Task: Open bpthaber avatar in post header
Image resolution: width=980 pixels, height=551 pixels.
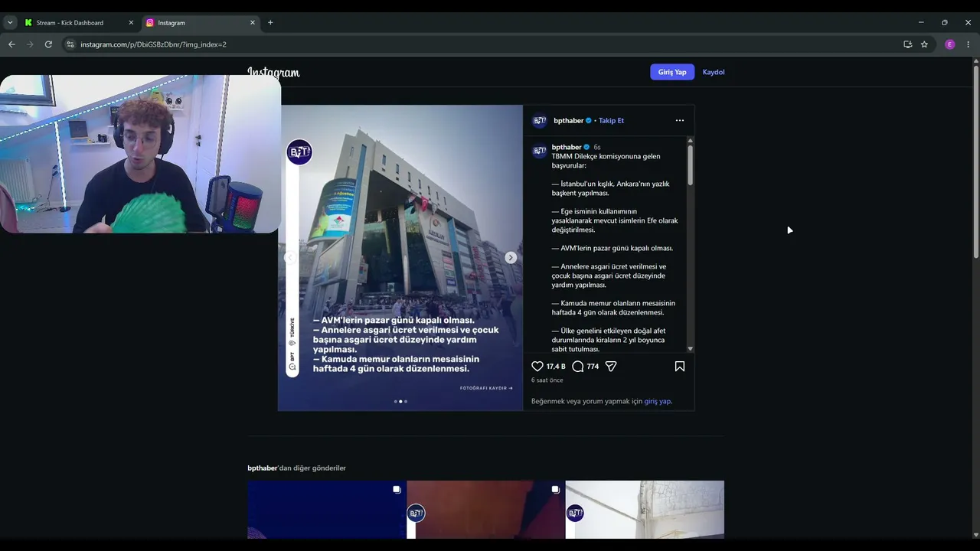Action: point(540,121)
